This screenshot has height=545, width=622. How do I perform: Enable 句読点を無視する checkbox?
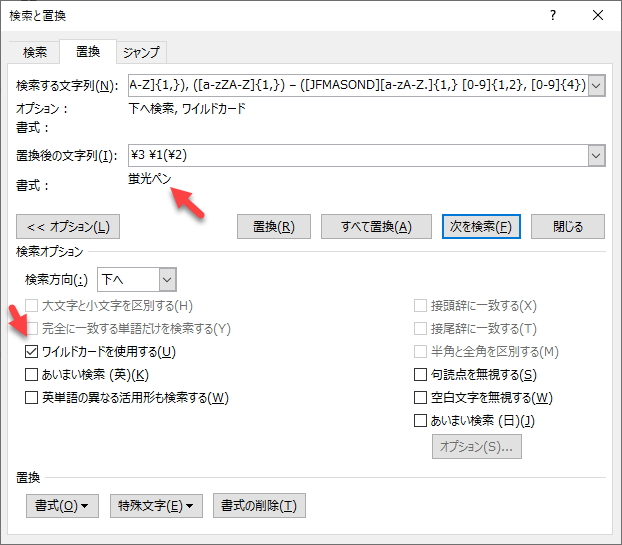pos(420,375)
